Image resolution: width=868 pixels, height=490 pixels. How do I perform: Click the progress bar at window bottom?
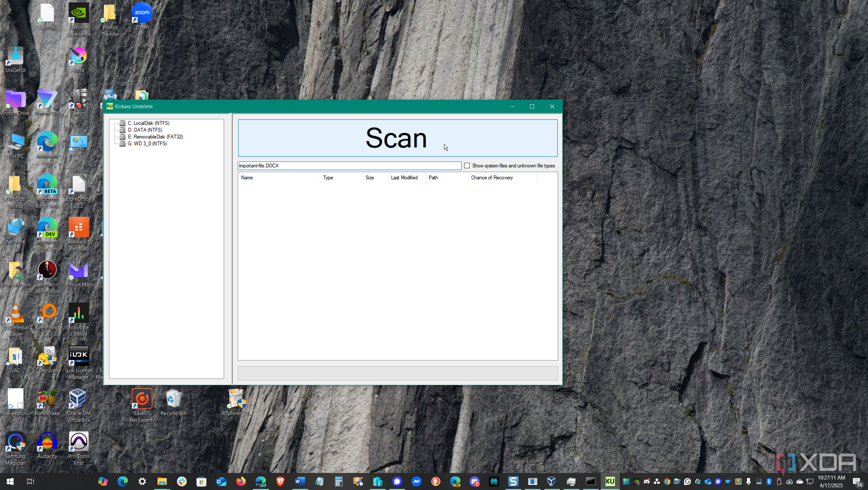click(397, 373)
